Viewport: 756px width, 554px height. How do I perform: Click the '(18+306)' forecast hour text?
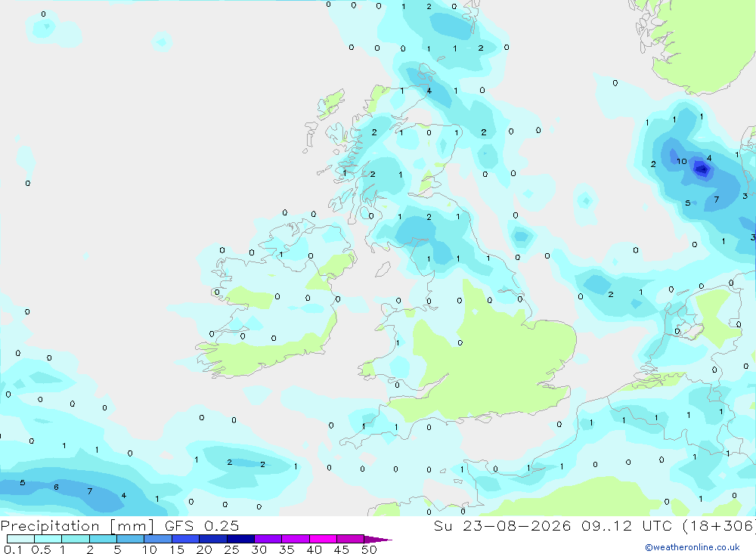(x=719, y=526)
